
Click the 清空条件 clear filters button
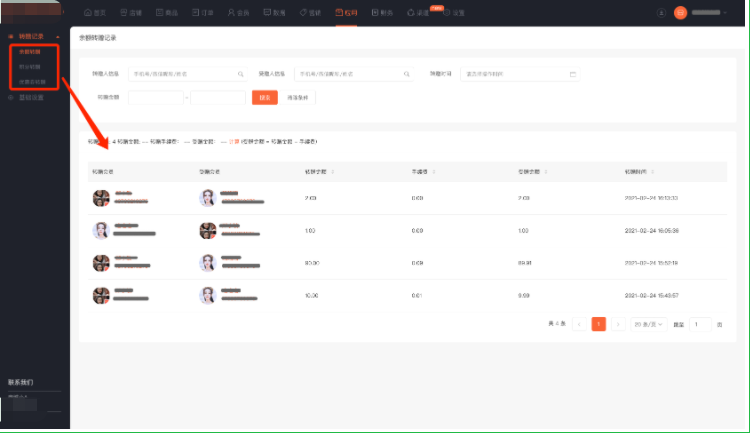point(299,97)
